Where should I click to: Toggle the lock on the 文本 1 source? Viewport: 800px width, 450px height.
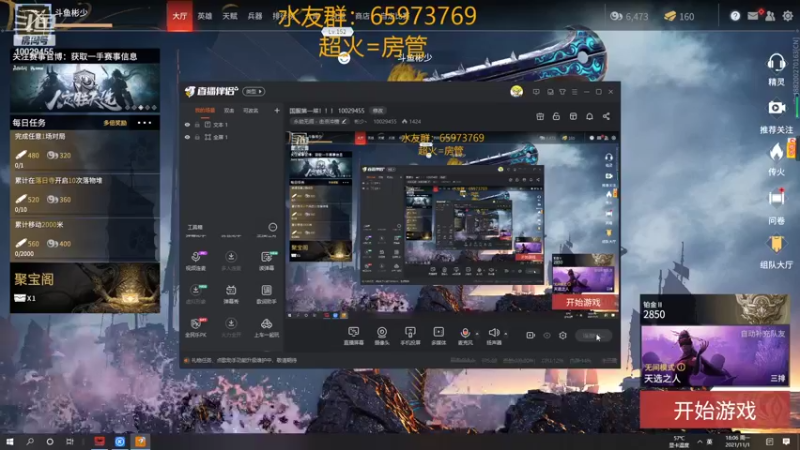[x=197, y=124]
